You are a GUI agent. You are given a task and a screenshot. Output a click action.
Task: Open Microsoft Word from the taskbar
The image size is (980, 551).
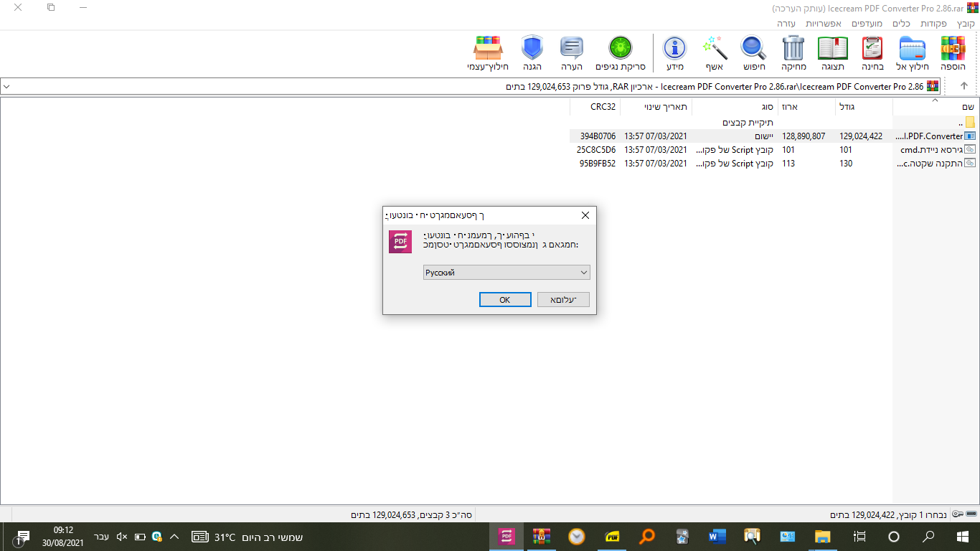tap(717, 536)
